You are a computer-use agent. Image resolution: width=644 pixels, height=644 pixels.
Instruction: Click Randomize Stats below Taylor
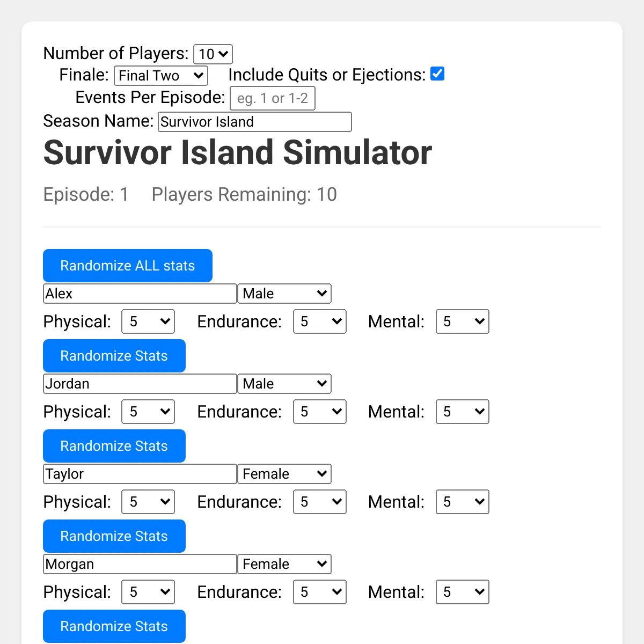[114, 536]
